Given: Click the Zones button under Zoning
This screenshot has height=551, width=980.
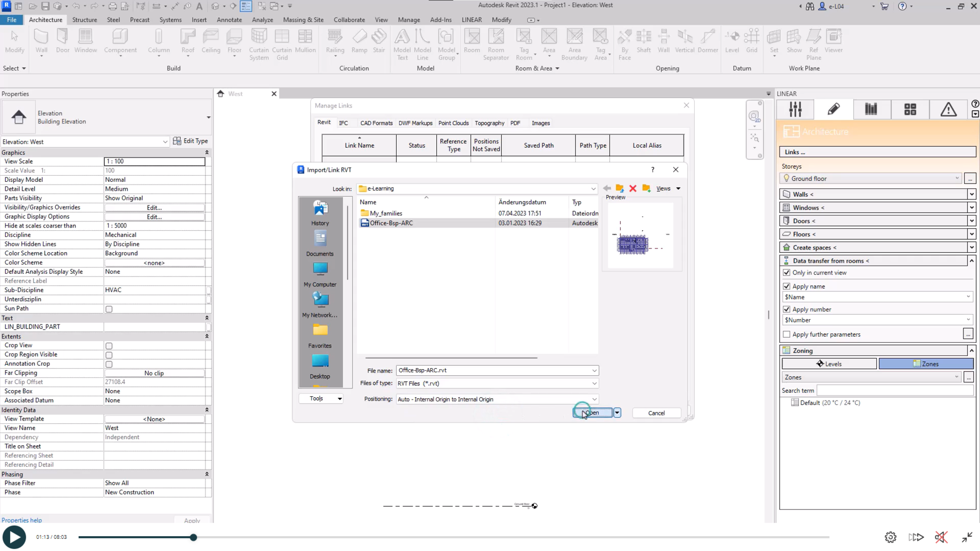Looking at the screenshot, I should coord(925,364).
